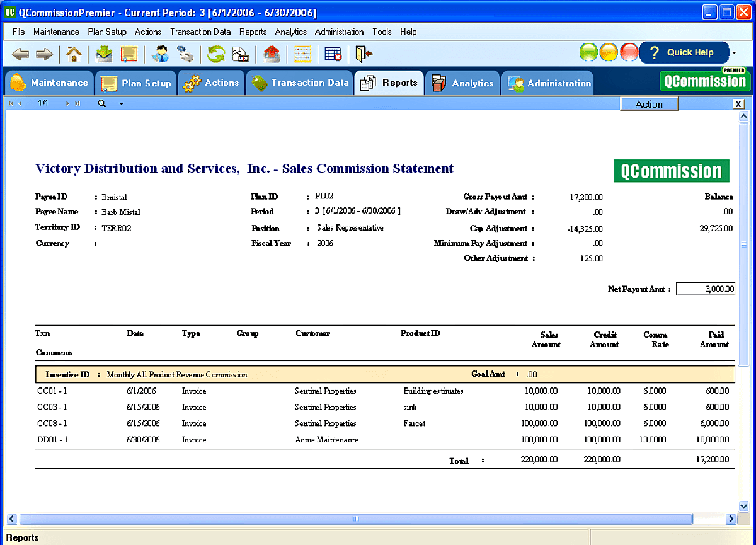756x545 pixels.
Task: Click payee name Barb Mistal
Action: (121, 212)
